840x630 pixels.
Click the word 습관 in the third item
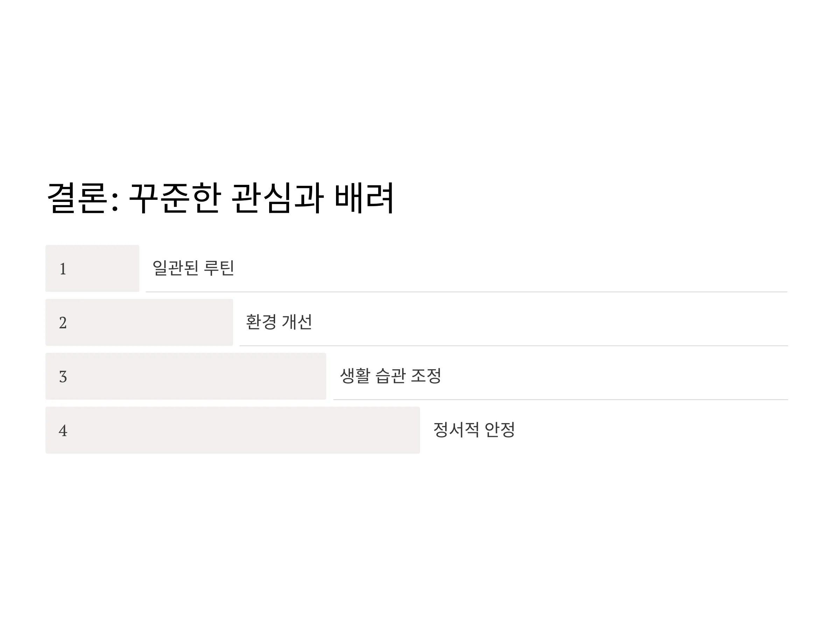coord(390,376)
